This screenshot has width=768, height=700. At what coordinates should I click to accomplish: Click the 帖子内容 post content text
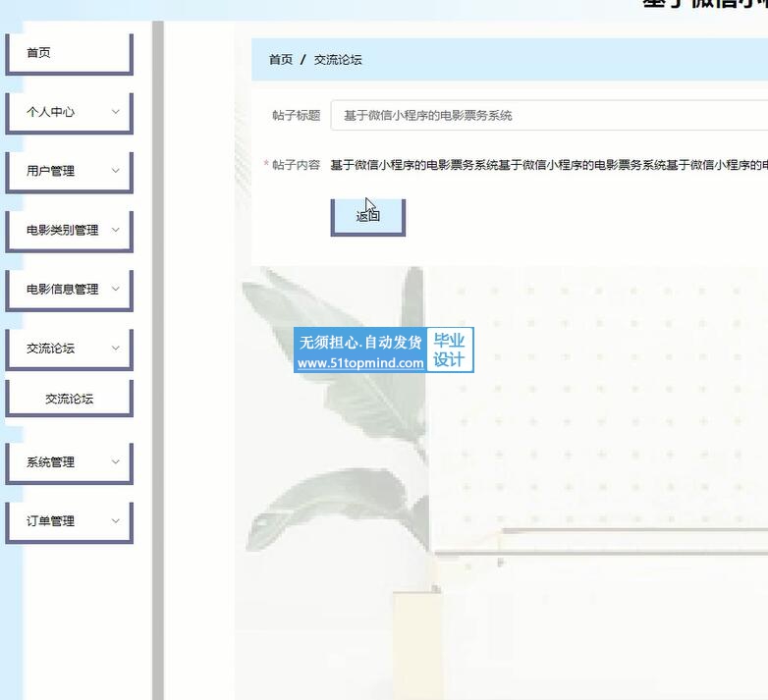pos(549,165)
